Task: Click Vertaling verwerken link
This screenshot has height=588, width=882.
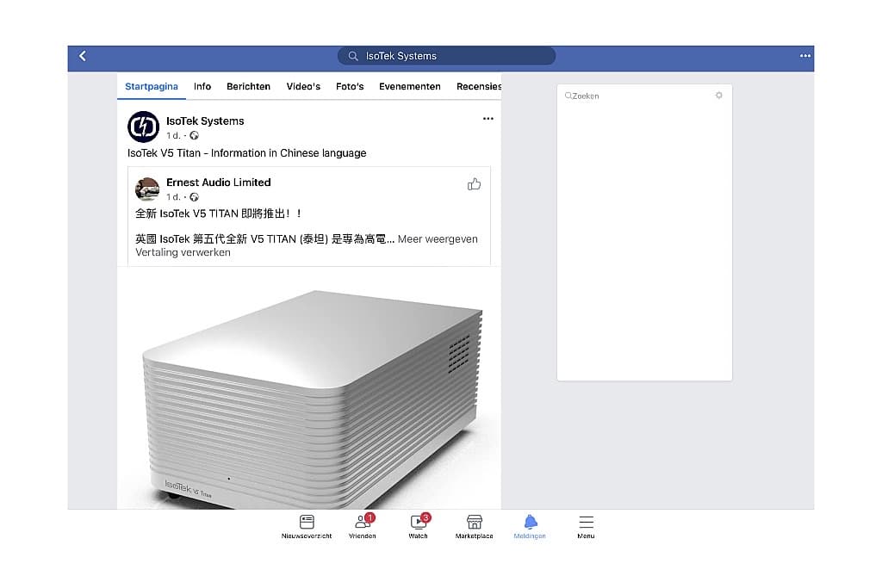Action: tap(183, 252)
